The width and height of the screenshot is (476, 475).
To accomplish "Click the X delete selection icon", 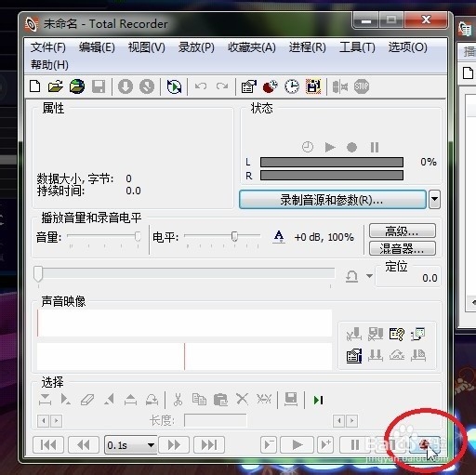I will (242, 399).
